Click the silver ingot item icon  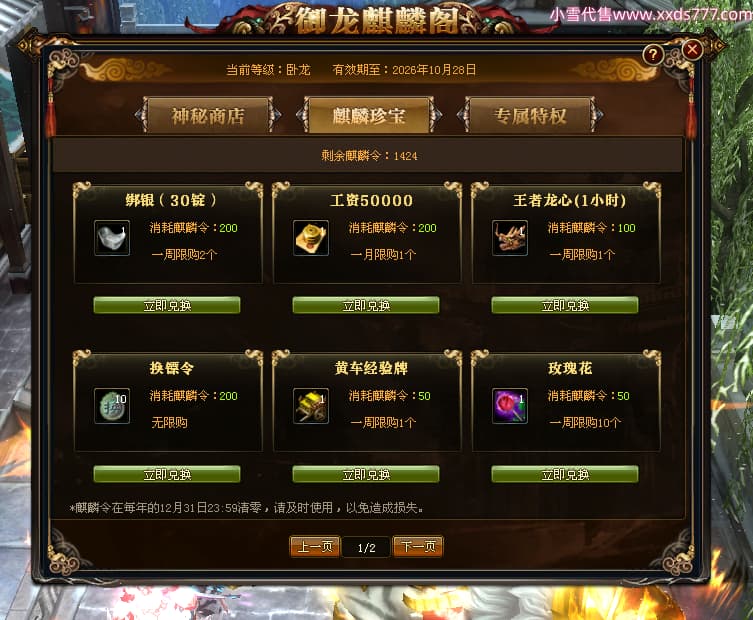(x=112, y=238)
